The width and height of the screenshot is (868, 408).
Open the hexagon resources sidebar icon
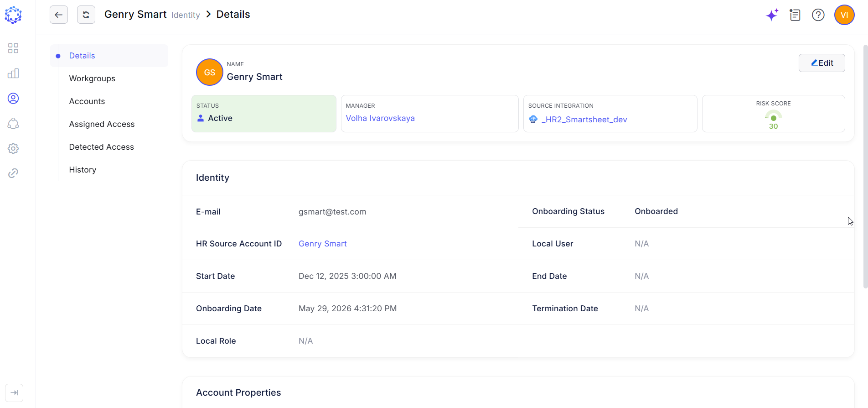pyautogui.click(x=13, y=124)
